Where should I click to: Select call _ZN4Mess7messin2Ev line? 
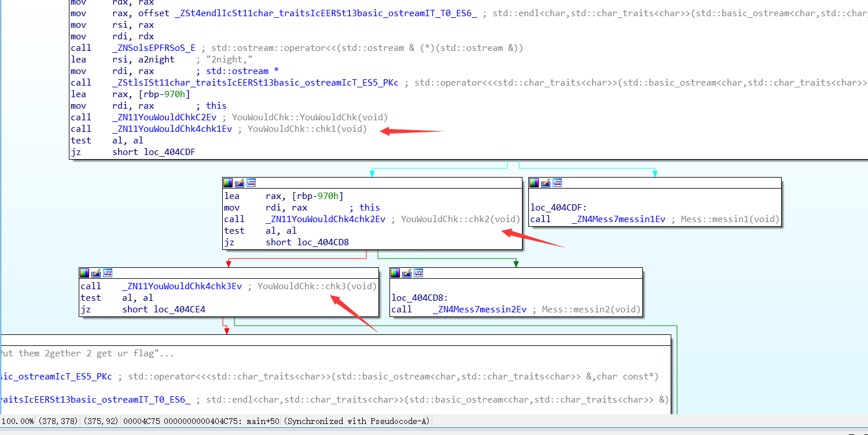(516, 309)
